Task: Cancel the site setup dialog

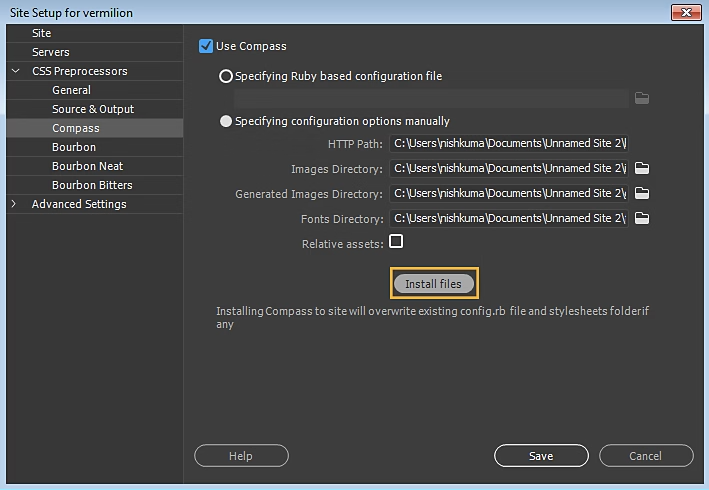Action: point(645,456)
